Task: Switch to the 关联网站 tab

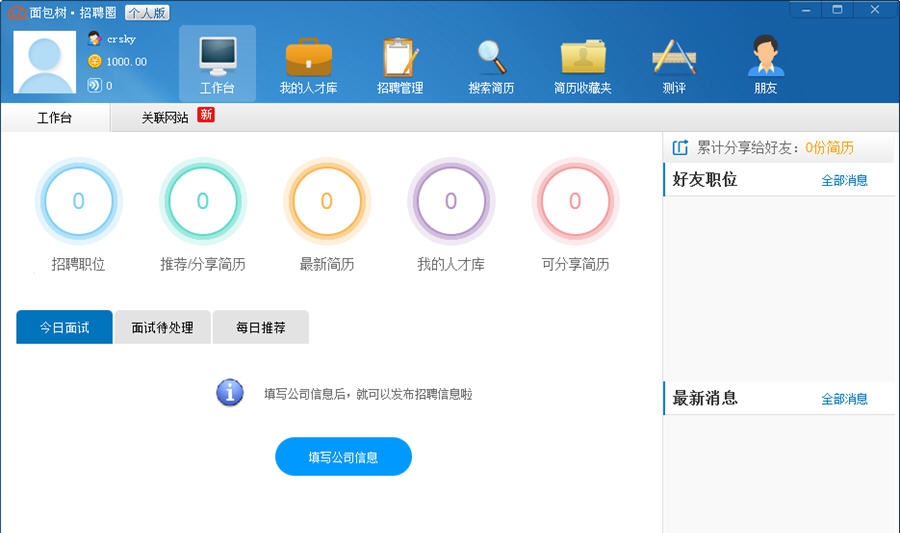Action: (x=165, y=117)
